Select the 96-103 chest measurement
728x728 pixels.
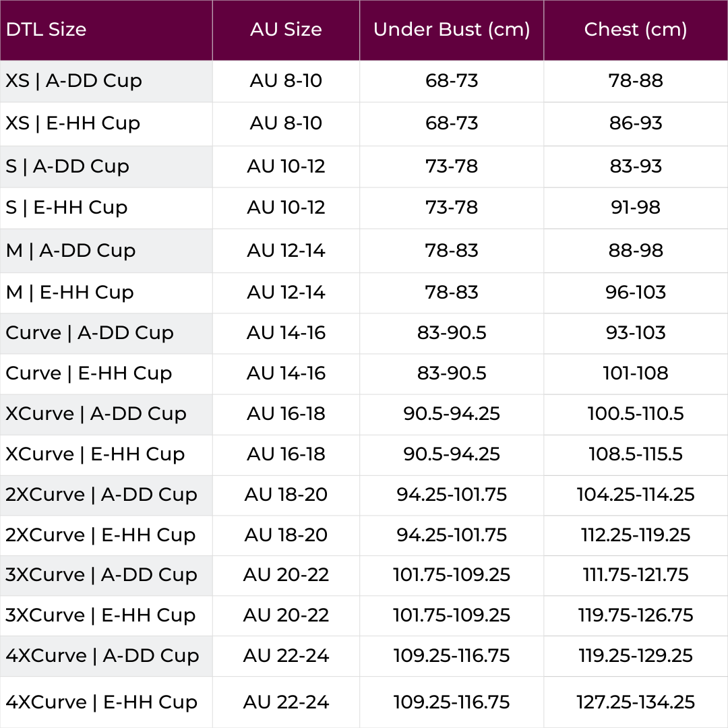pyautogui.click(x=636, y=293)
